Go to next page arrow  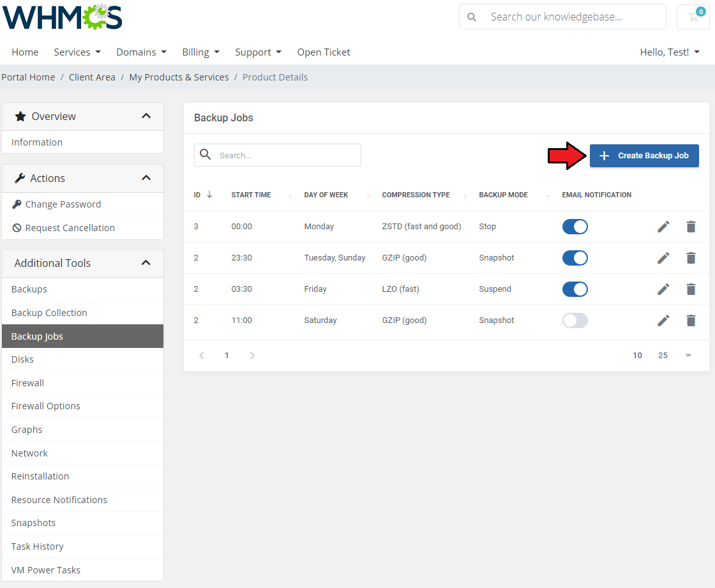[x=252, y=356]
